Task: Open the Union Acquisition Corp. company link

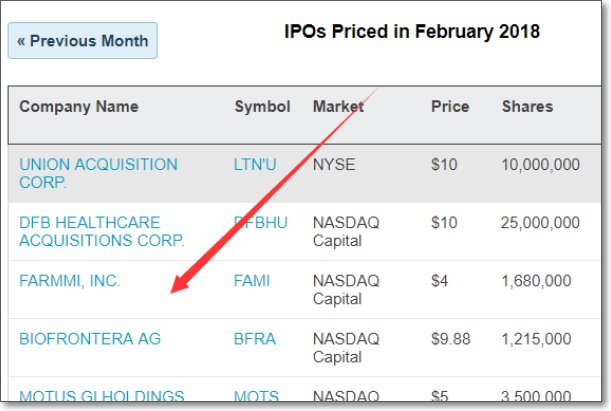Action: pyautogui.click(x=97, y=173)
